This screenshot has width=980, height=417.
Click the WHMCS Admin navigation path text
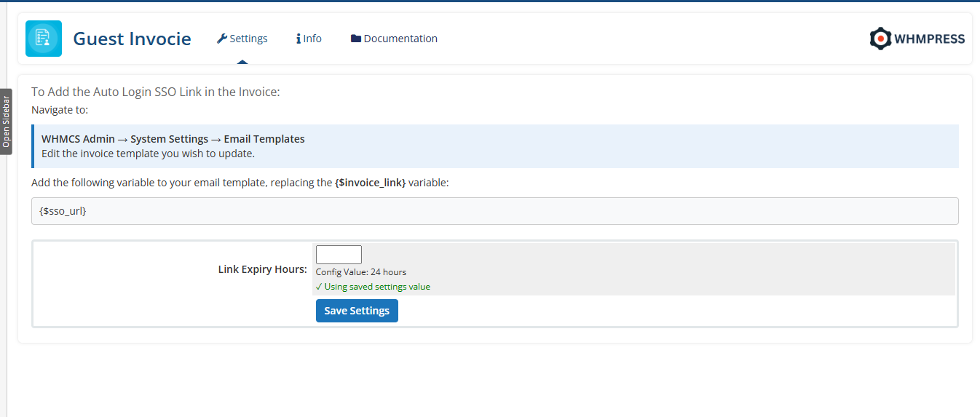(x=173, y=139)
